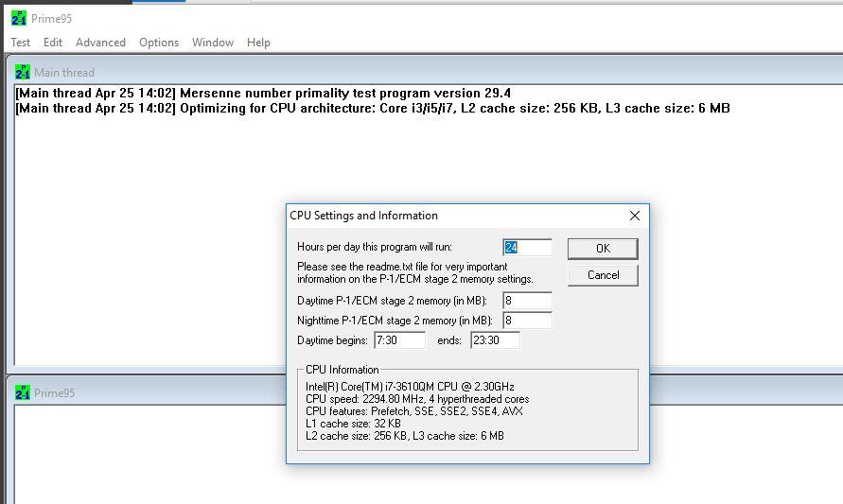
Task: Open the Help menu
Action: coord(258,43)
